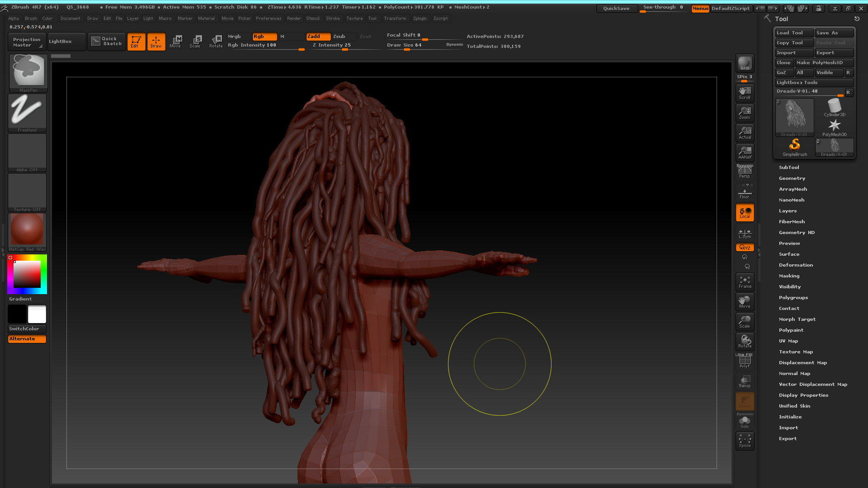Screen dimensions: 868x488
Task: Adjust the Draw Size slider
Action: point(425,45)
